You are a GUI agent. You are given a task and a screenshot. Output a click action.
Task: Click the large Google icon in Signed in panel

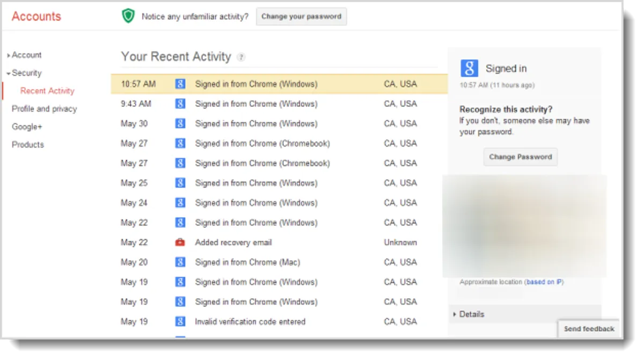coord(469,68)
